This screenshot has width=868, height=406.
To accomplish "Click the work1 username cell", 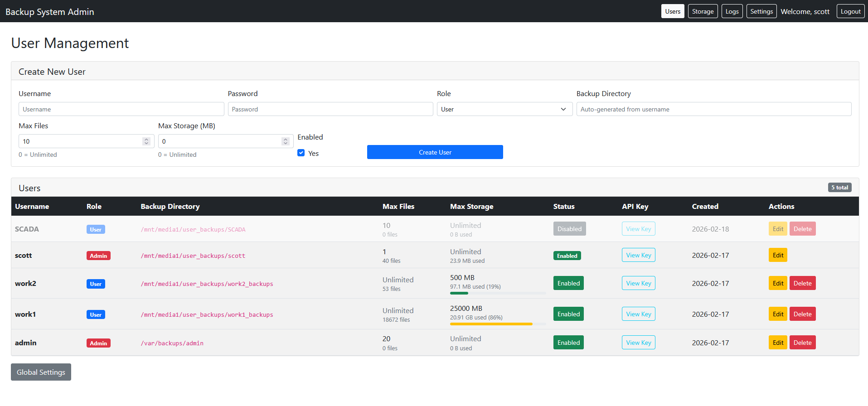I will pyautogui.click(x=25, y=314).
